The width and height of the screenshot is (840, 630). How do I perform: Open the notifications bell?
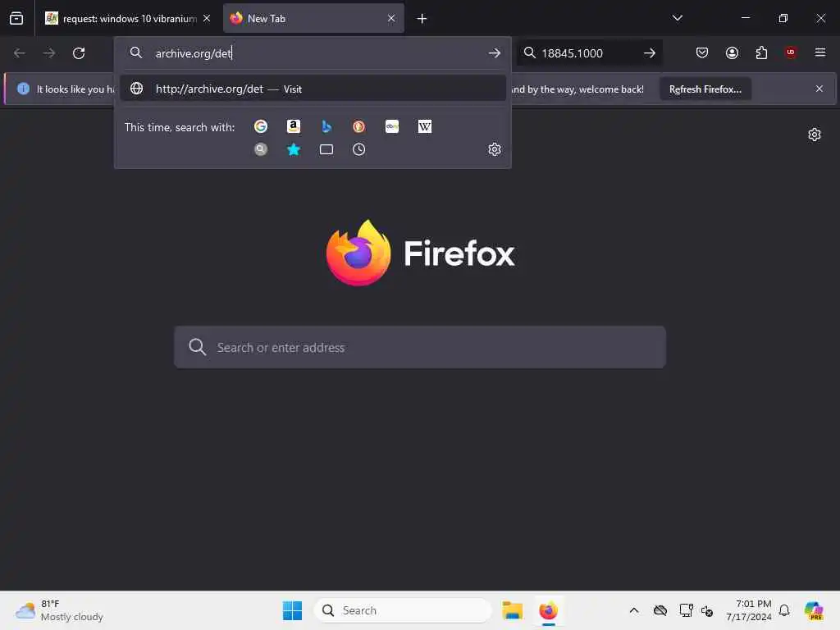coord(784,610)
